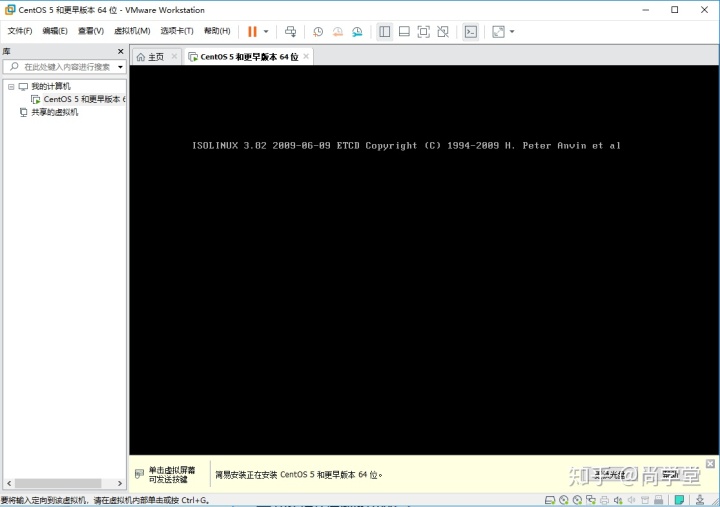This screenshot has width=720, height=507.
Task: Click the VMware Tools install status icon
Action: coord(700,500)
